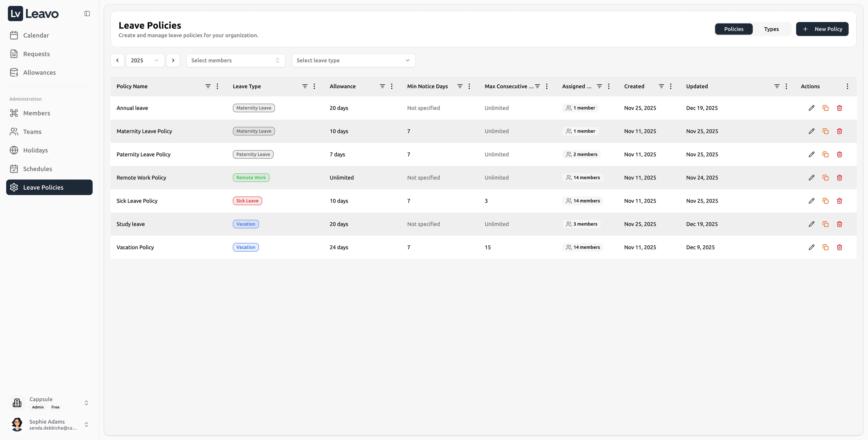
Task: Switch to the Types tab
Action: 772,29
